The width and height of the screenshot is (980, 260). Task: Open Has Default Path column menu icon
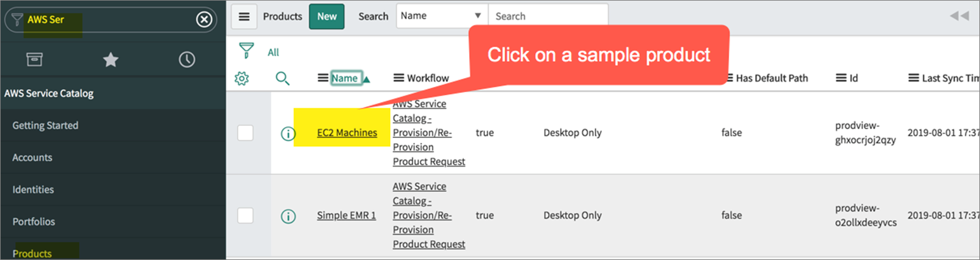pyautogui.click(x=728, y=78)
